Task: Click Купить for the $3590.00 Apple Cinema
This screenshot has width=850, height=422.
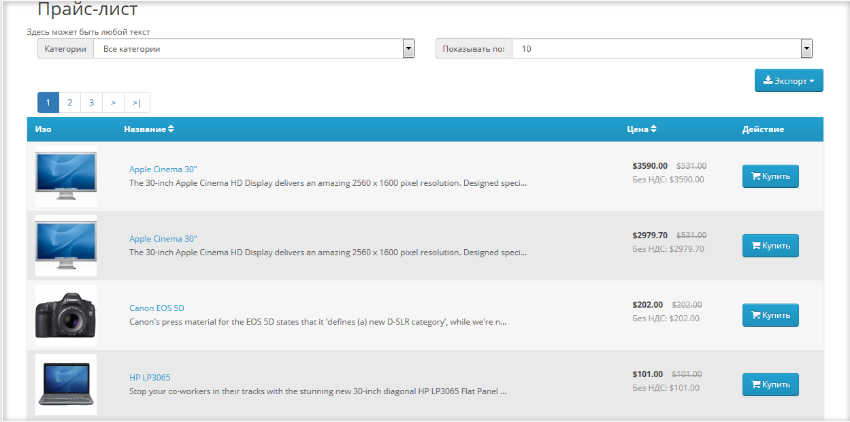Action: pyautogui.click(x=770, y=176)
